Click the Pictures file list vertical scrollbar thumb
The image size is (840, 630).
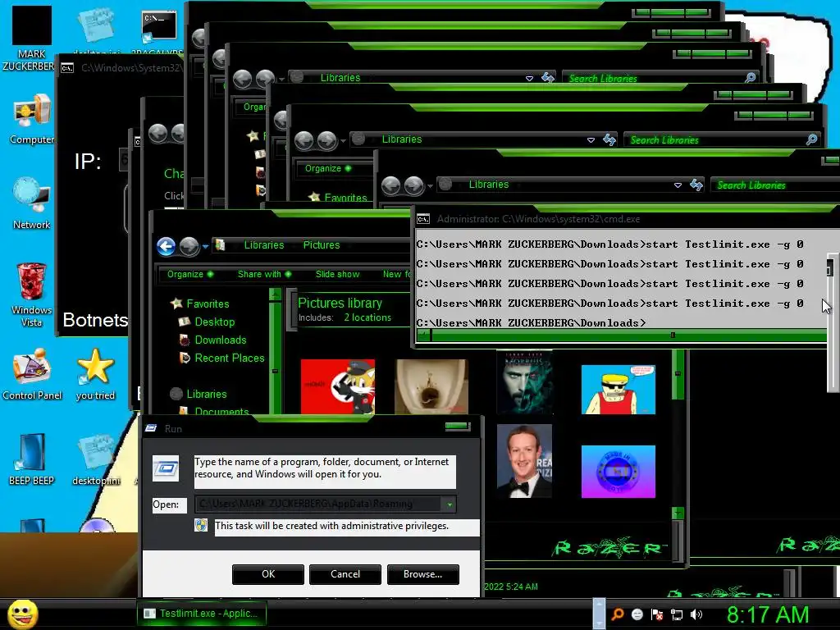point(678,373)
